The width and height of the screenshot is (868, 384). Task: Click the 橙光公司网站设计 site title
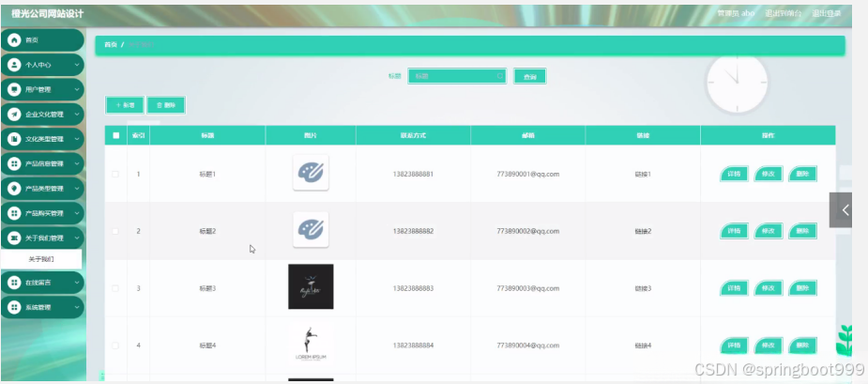click(x=48, y=13)
